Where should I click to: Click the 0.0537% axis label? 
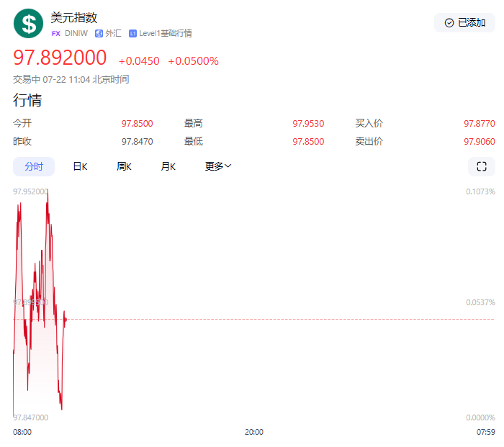point(480,302)
